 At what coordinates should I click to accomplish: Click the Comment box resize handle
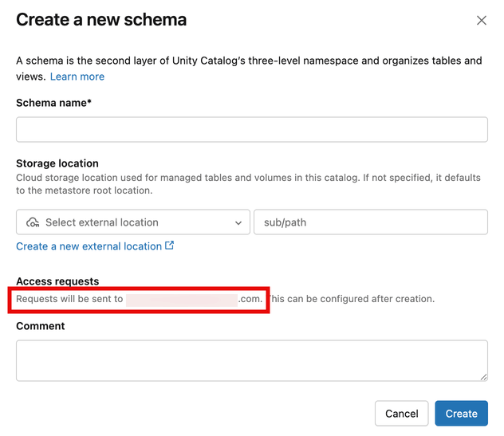click(x=483, y=376)
